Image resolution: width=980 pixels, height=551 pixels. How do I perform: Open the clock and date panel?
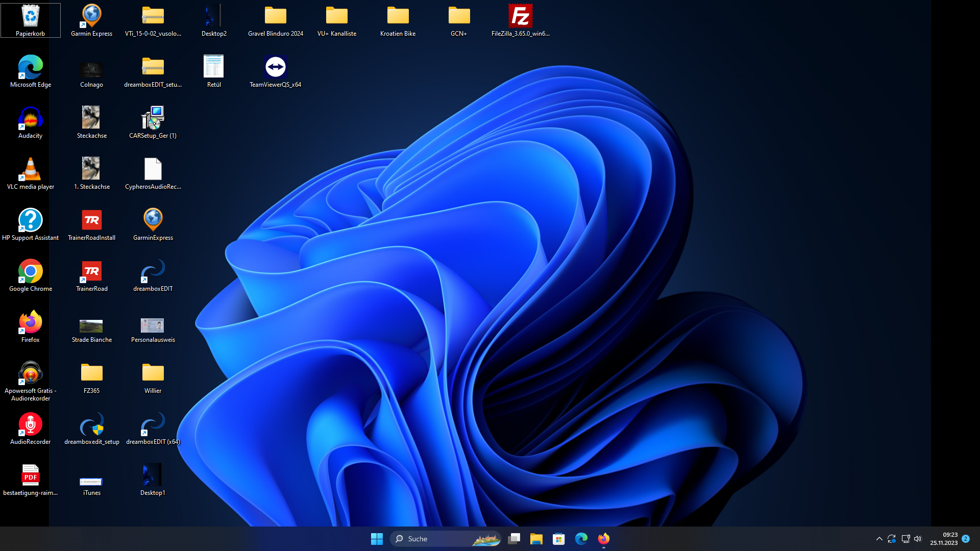[x=944, y=539]
